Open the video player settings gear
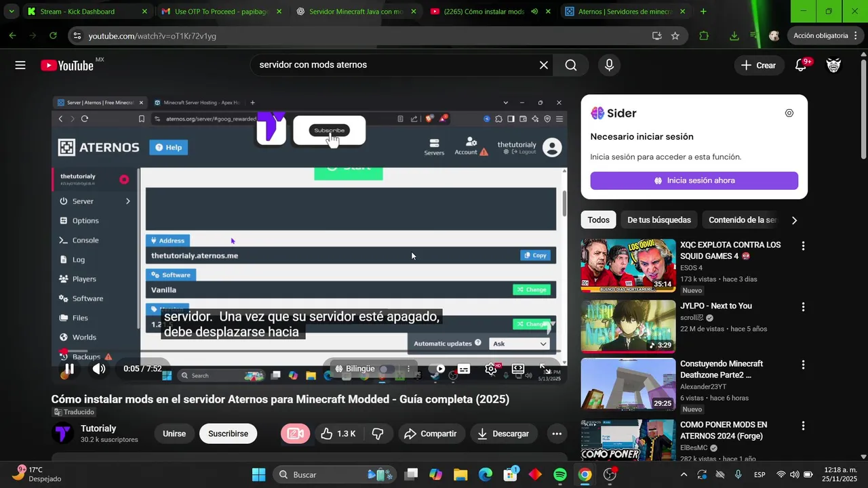Screen dimensions: 868x488 tap(491, 369)
